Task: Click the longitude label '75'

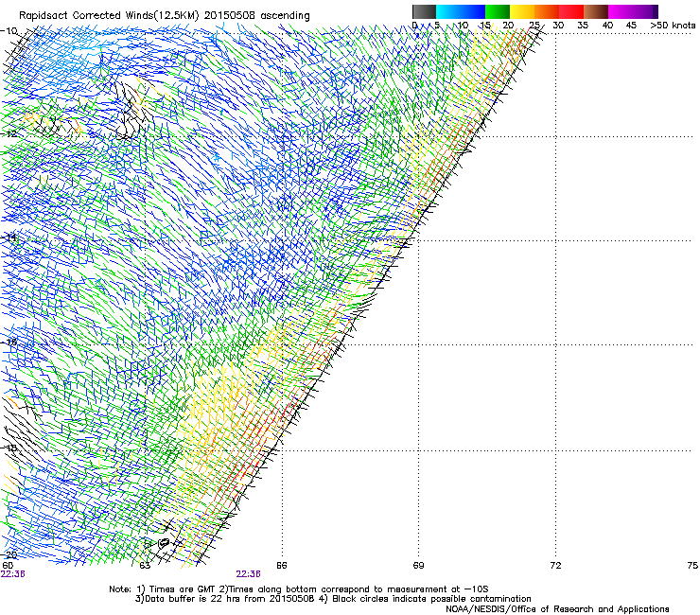Action: pyautogui.click(x=692, y=566)
